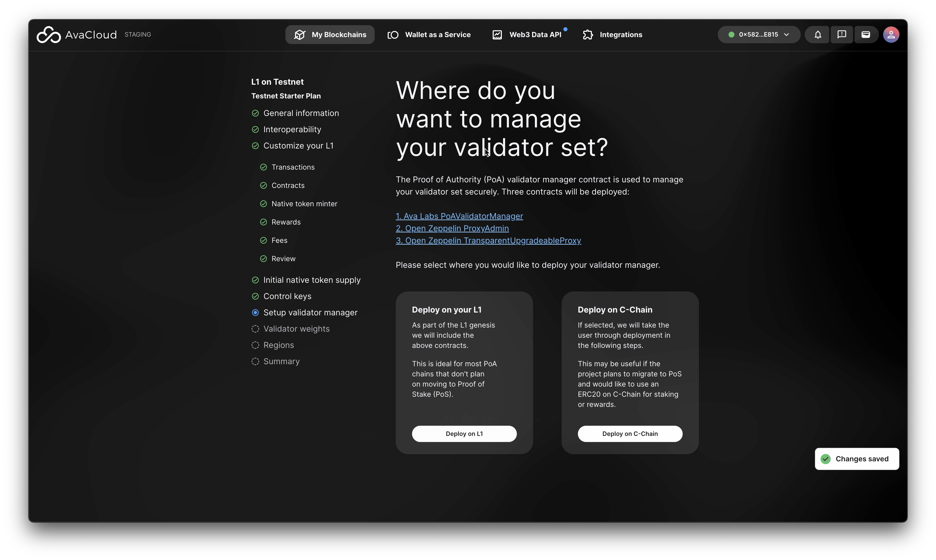Click the Integrations puzzle piece icon
936x560 pixels.
588,35
